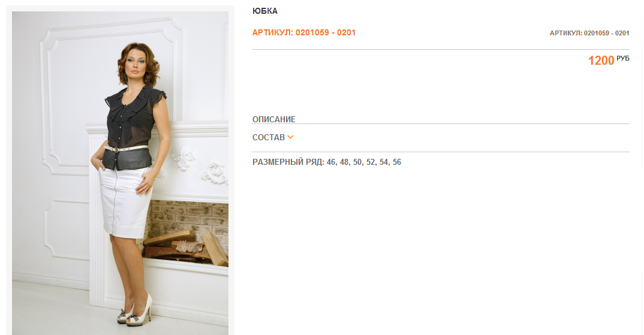Select size 46 in the size row
Image resolution: width=644 pixels, height=335 pixels.
click(331, 162)
